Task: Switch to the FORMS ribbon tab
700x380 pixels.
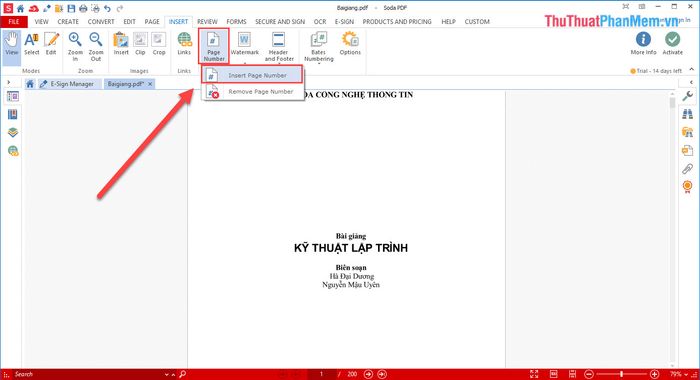Action: click(x=236, y=21)
